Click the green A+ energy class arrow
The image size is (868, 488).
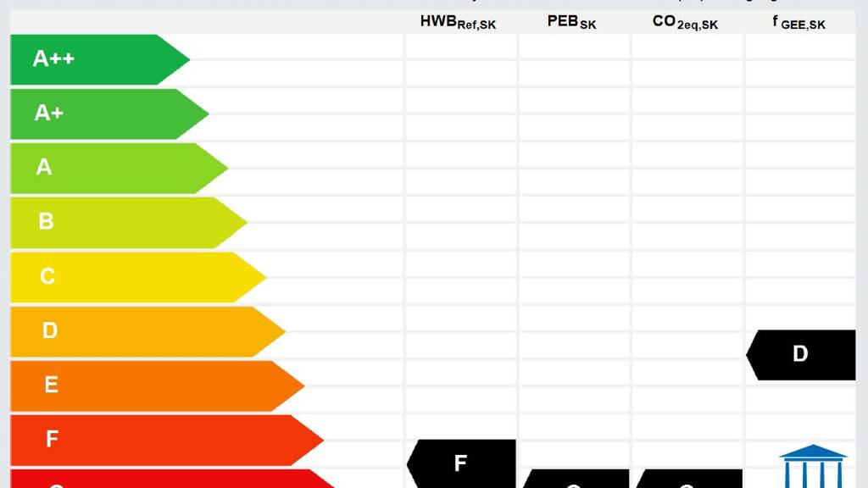pos(102,114)
